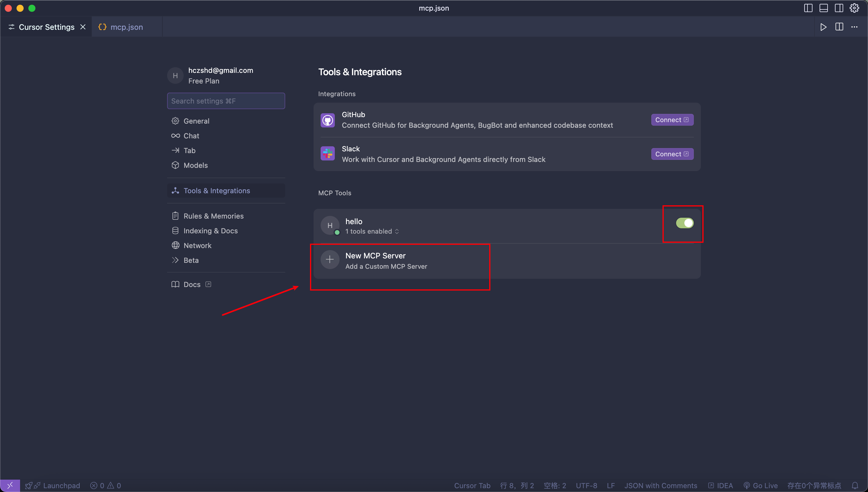Click the plus icon for New MCP Server
The width and height of the screenshot is (868, 492).
point(330,260)
